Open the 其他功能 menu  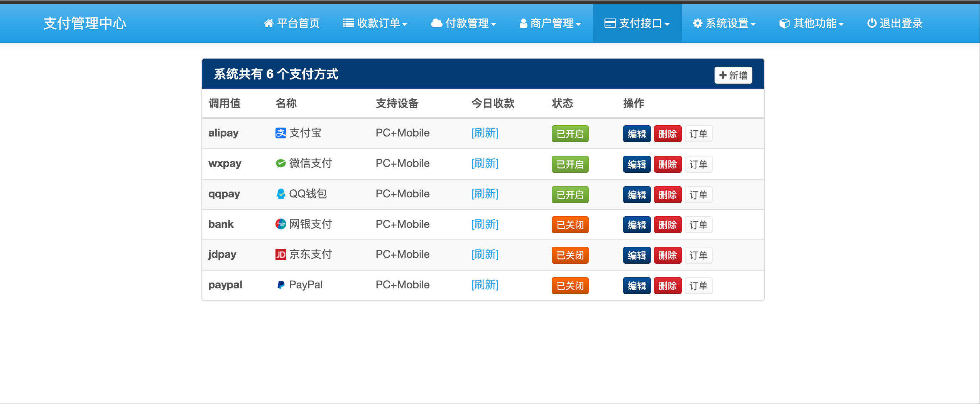point(811,24)
